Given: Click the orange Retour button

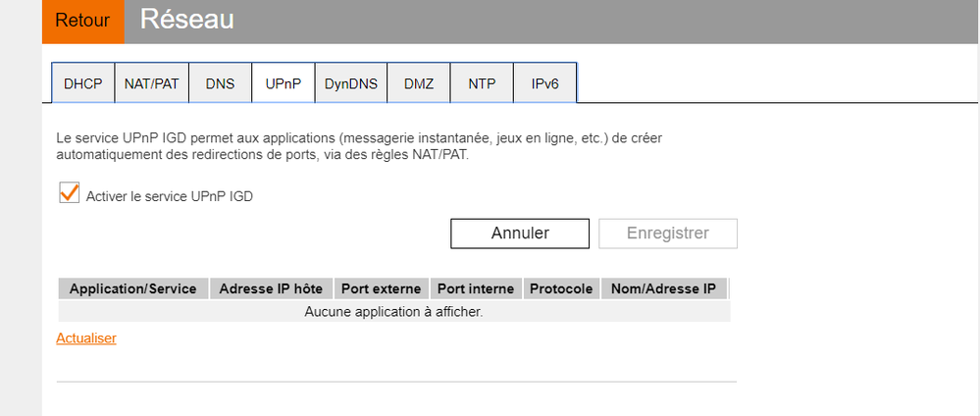Looking at the screenshot, I should click(x=82, y=22).
